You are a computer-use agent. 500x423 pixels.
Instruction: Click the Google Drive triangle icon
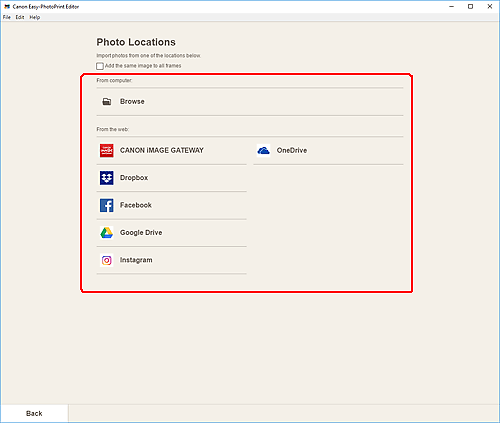[107, 233]
